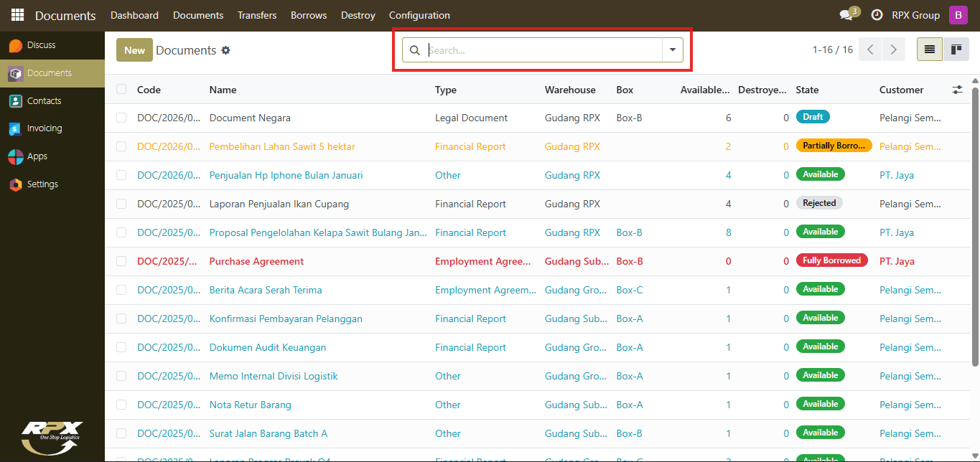
Task: Open Proposal Pengelolahan Kelapa Sawit row
Action: 538,232
